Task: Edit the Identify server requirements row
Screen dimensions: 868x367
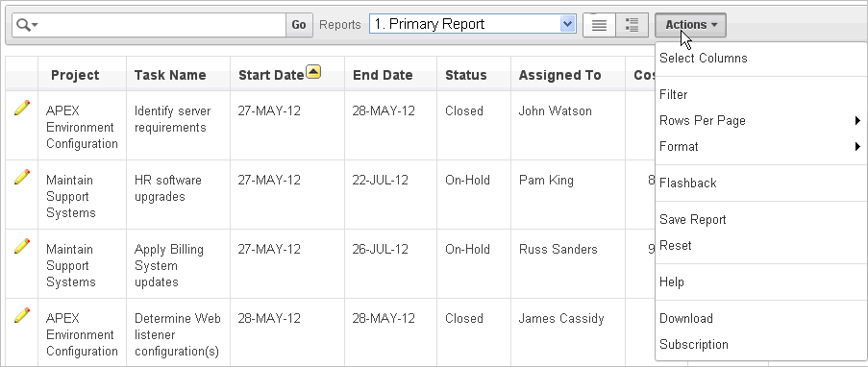Action: 21,108
